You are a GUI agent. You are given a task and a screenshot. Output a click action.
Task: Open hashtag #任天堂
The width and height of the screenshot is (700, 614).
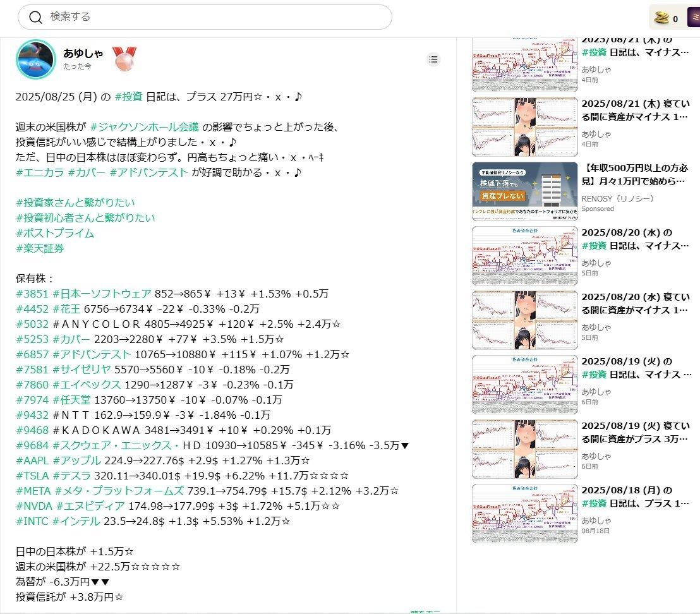click(71, 400)
